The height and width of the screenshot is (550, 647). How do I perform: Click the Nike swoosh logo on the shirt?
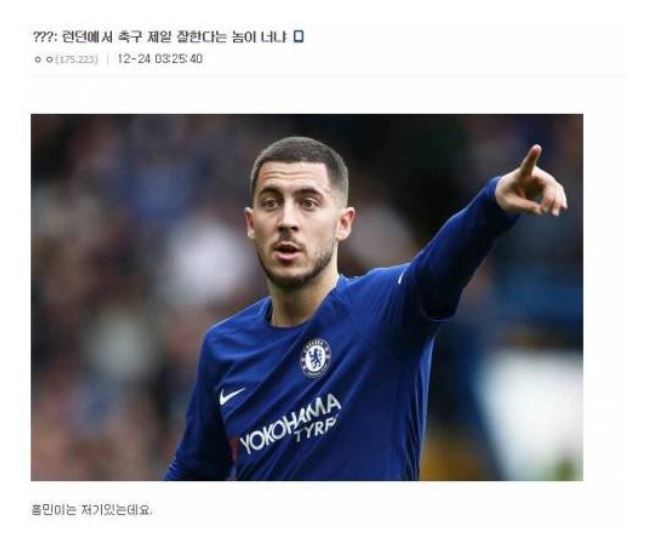pos(231,396)
